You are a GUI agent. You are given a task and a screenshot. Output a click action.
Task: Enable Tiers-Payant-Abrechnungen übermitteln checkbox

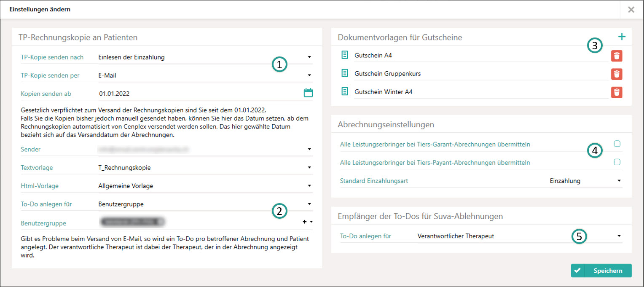click(617, 162)
